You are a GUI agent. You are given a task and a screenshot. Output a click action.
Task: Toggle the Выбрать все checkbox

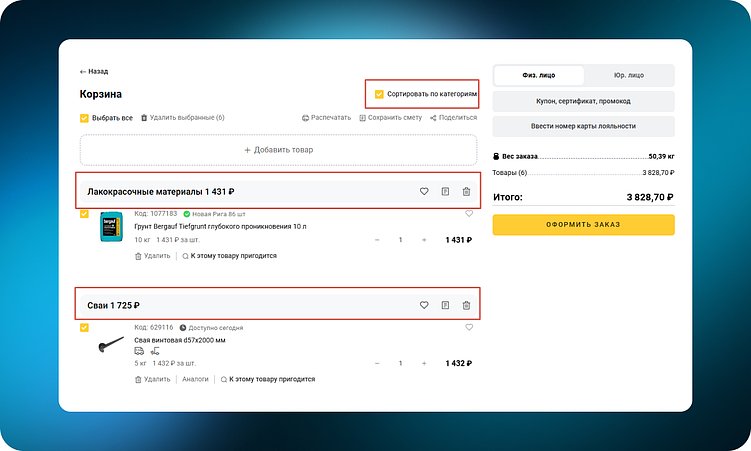(84, 118)
